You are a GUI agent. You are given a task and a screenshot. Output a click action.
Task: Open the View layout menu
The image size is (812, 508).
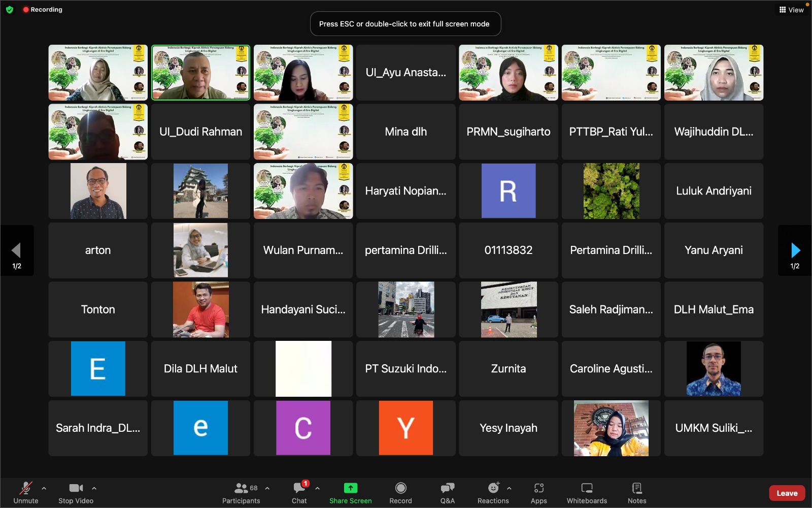(791, 10)
